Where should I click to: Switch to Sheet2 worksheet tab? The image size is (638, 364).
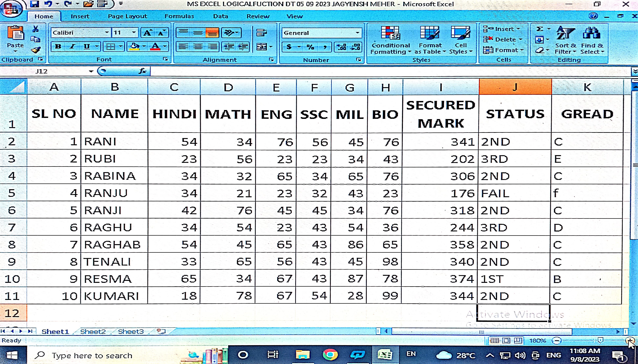coord(93,332)
